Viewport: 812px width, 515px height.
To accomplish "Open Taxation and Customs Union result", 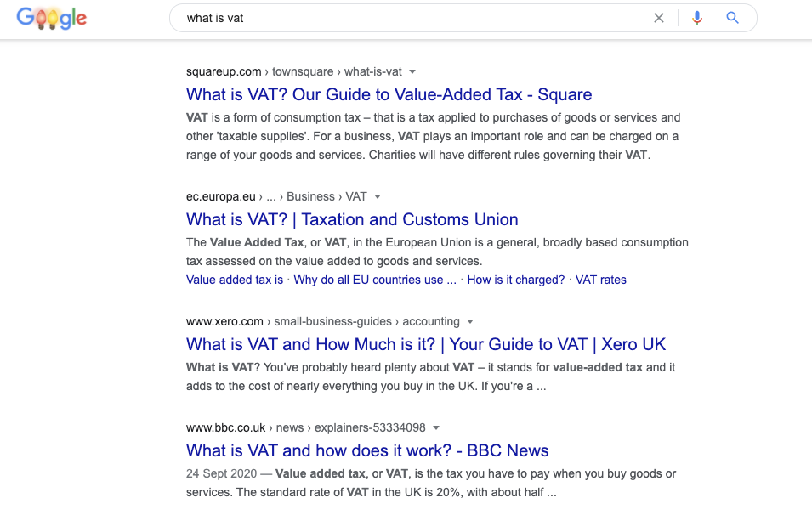I will (x=352, y=219).
